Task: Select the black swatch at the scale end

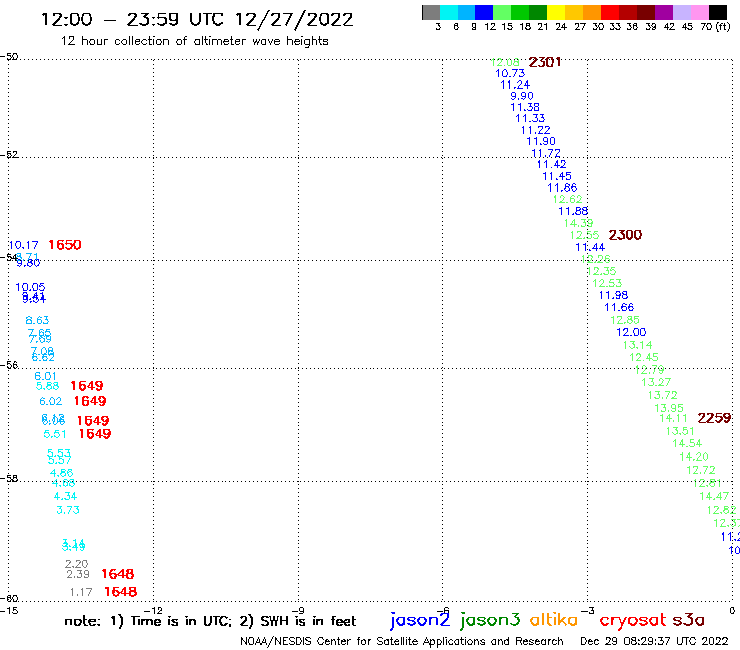Action: pyautogui.click(x=717, y=12)
